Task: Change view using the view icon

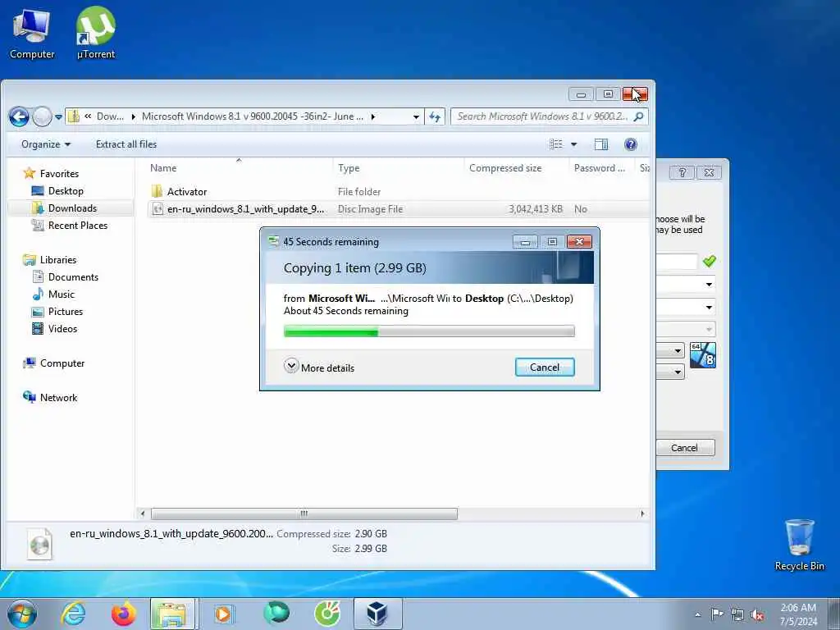Action: [556, 144]
